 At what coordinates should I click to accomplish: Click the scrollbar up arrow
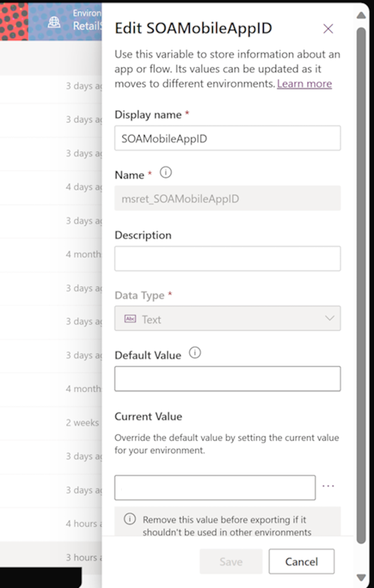click(361, 16)
